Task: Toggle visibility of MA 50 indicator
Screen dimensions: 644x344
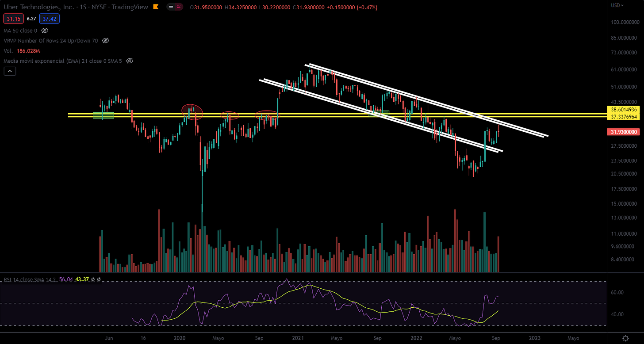Action: [x=45, y=31]
